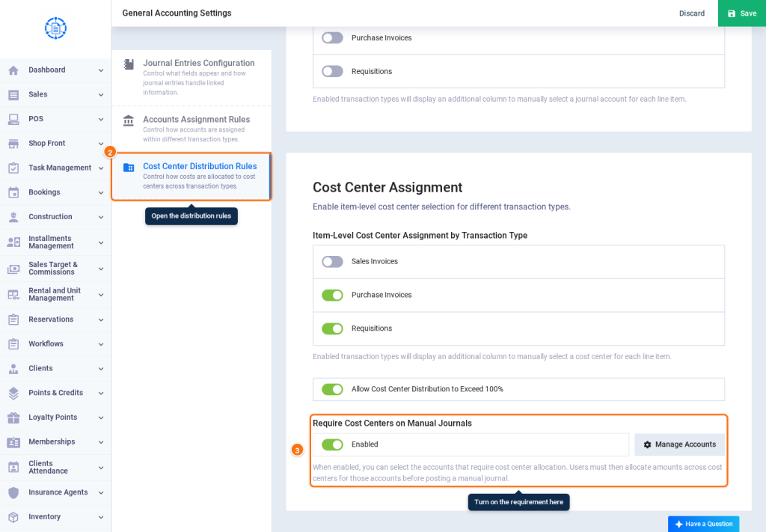766x532 pixels.
Task: Toggle Allow Cost Center Distribution to Exceed 100%
Action: pos(332,389)
